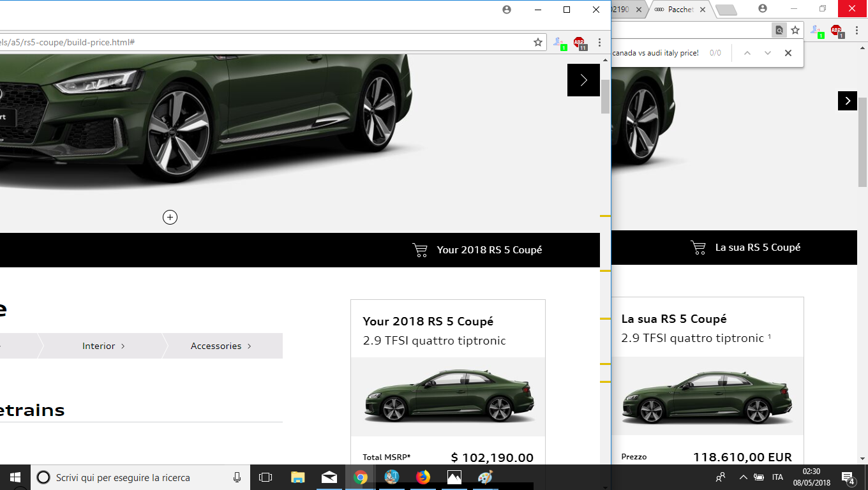Click the zoom plus icon under the car
Image resolution: width=868 pixels, height=490 pixels.
pos(170,218)
